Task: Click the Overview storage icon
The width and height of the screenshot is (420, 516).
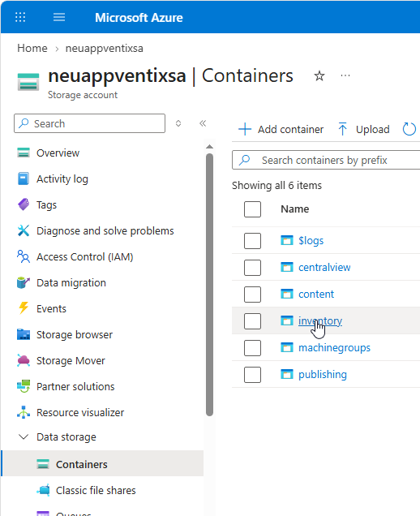Action: (24, 153)
